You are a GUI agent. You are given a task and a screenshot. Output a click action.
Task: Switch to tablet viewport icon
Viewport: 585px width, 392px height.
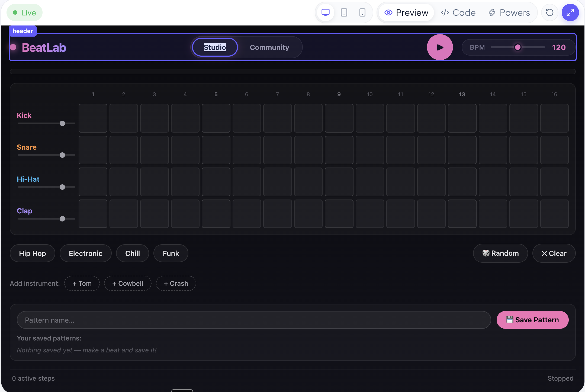(344, 12)
